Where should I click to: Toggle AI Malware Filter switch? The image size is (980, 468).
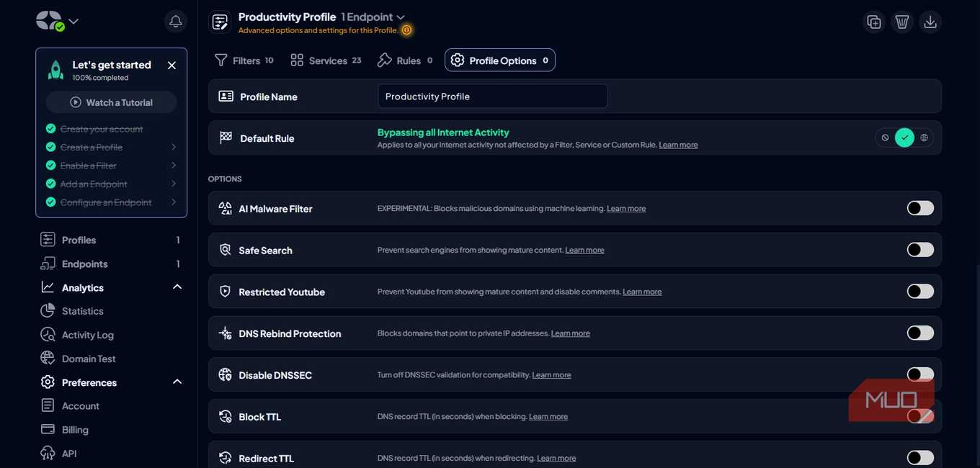pos(920,208)
